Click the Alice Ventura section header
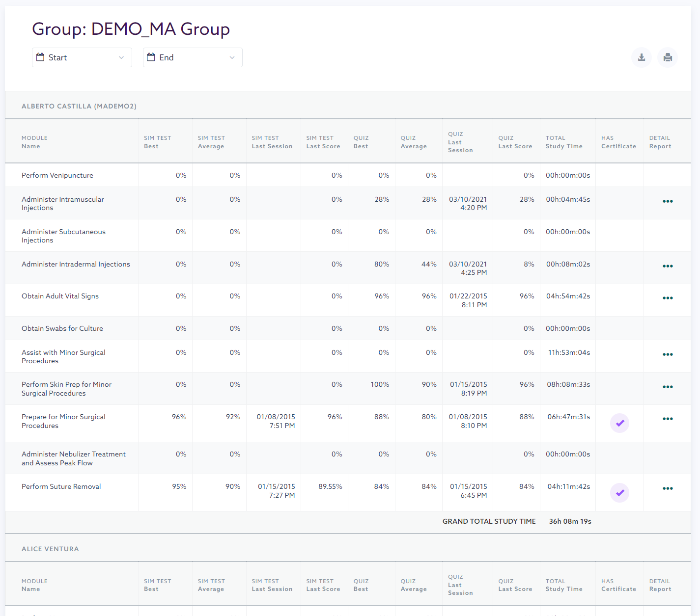Viewport: 700px width, 616px height. click(x=50, y=549)
